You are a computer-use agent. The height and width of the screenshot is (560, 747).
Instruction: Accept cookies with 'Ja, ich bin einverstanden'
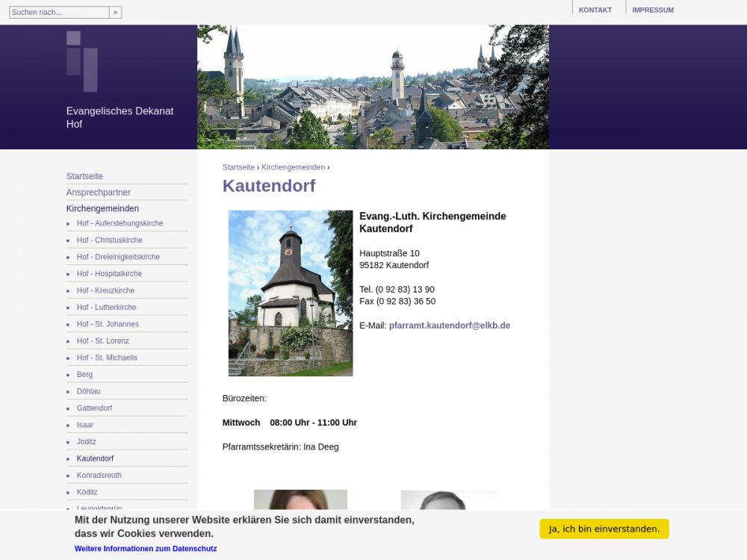[x=604, y=529]
